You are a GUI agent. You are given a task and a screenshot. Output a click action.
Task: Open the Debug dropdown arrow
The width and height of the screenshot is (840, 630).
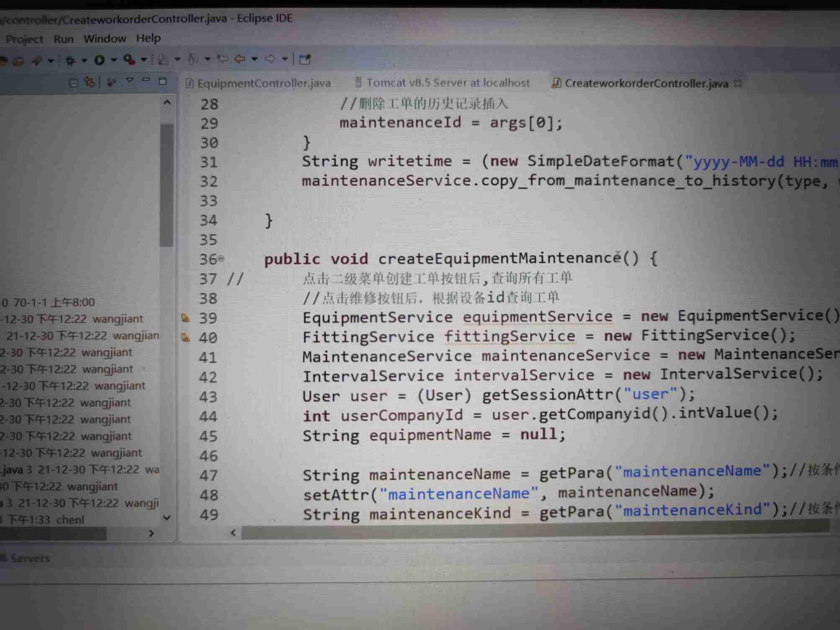click(84, 61)
